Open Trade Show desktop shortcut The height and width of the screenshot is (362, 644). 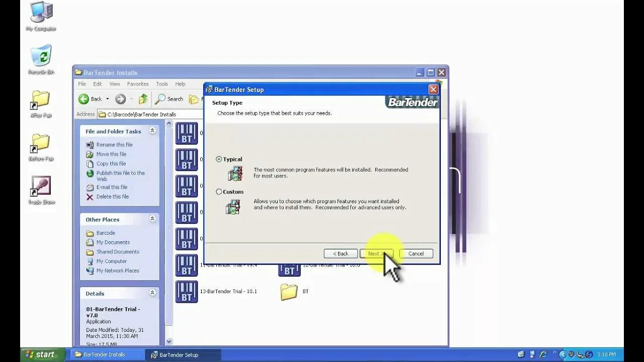click(41, 191)
